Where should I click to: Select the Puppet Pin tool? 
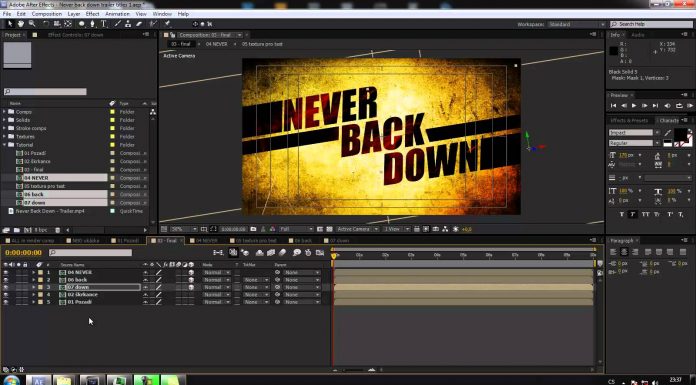[x=167, y=24]
